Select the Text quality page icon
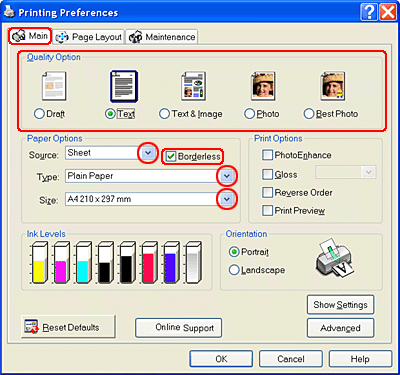The image size is (400, 375). (x=124, y=86)
